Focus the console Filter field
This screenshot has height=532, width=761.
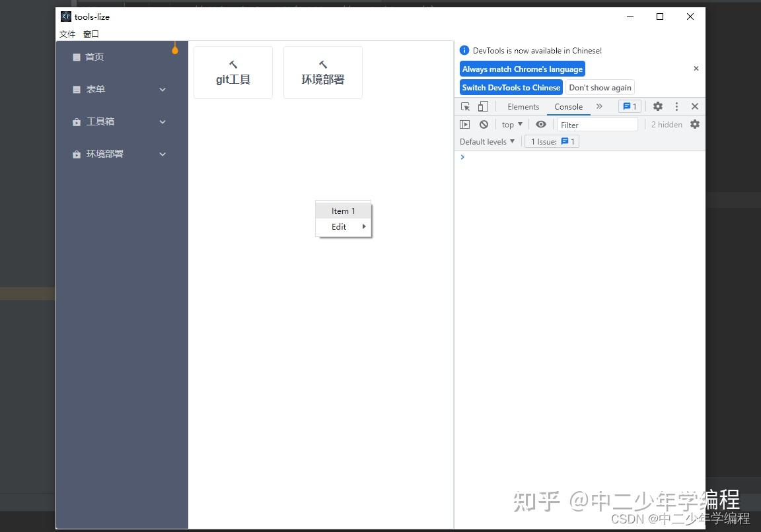pos(597,125)
